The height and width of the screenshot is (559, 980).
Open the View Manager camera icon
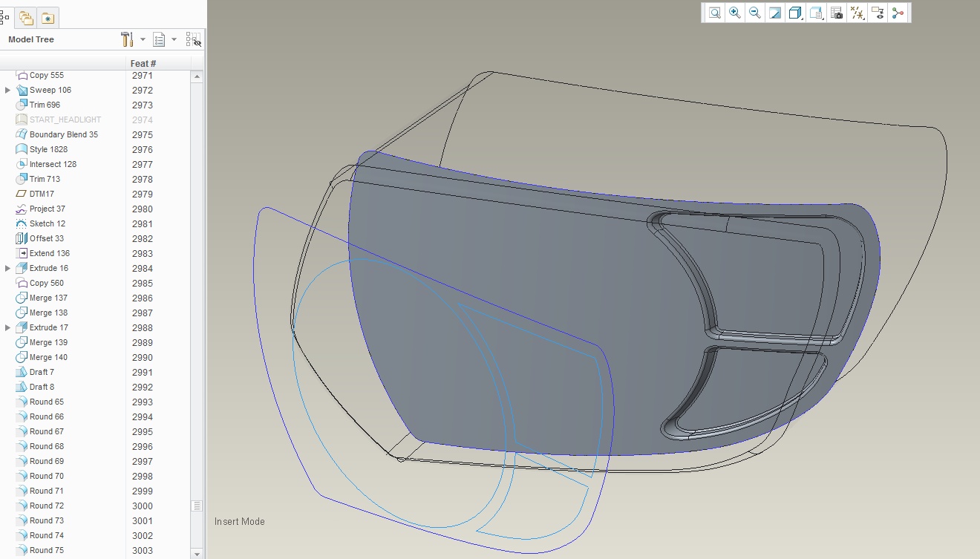[x=837, y=13]
